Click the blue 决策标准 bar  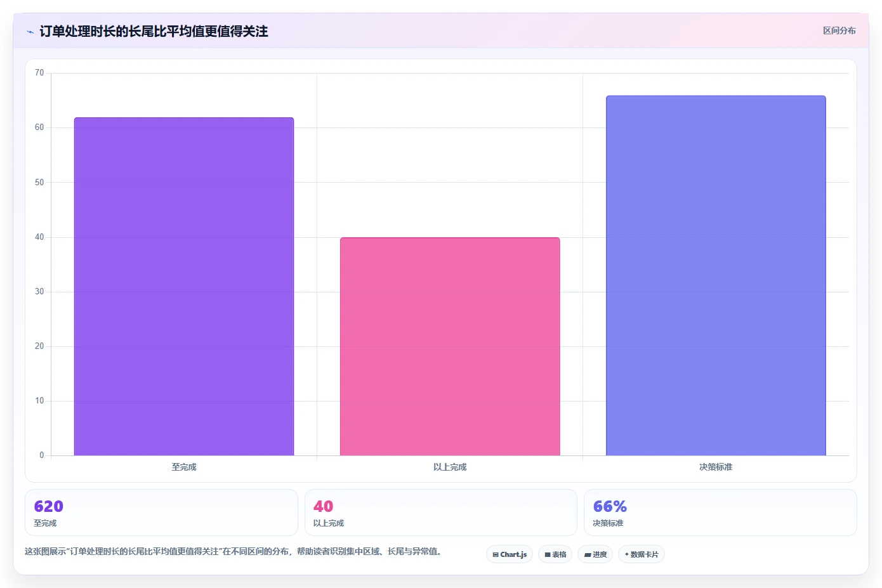tap(716, 275)
